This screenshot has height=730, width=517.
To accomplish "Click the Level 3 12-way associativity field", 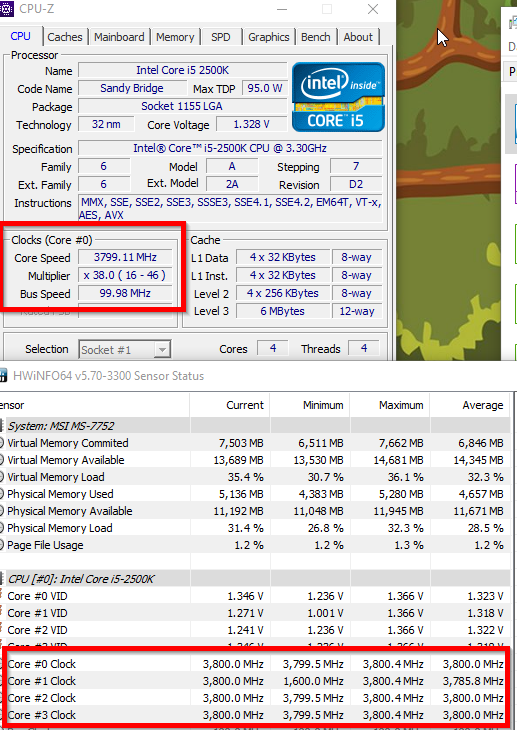I will [357, 311].
